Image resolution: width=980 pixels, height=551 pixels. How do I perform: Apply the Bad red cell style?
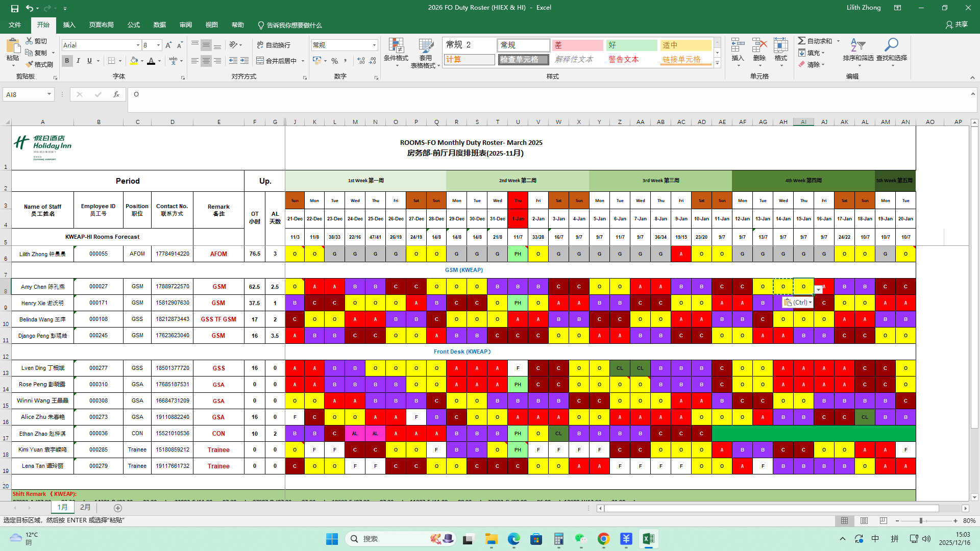coord(577,45)
